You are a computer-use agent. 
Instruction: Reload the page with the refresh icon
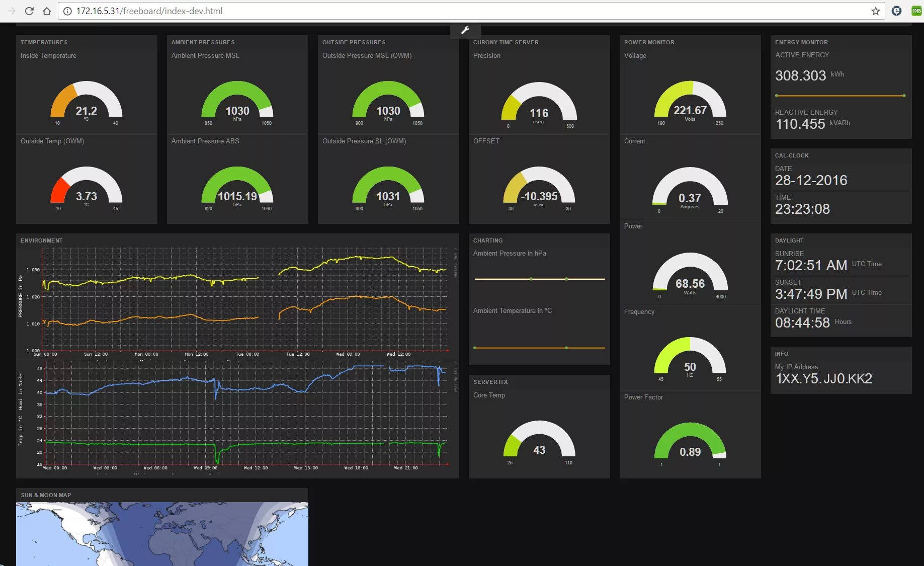(29, 11)
